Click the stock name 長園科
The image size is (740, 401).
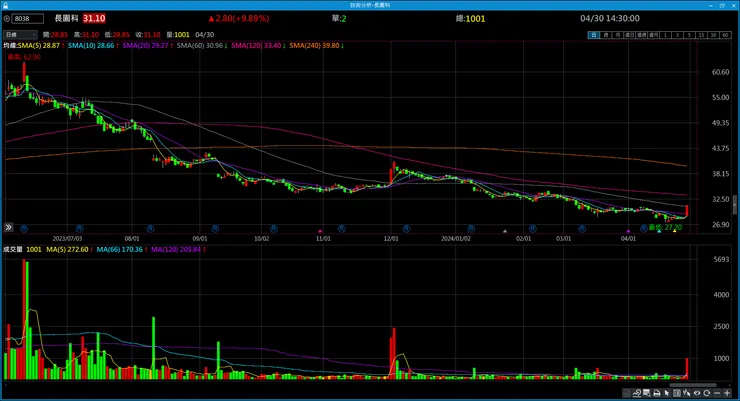[x=67, y=18]
